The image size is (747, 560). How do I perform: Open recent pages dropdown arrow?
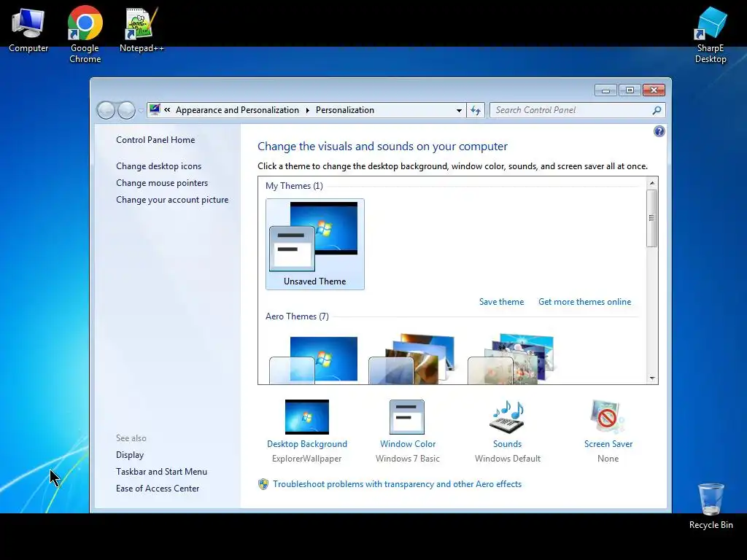141,111
